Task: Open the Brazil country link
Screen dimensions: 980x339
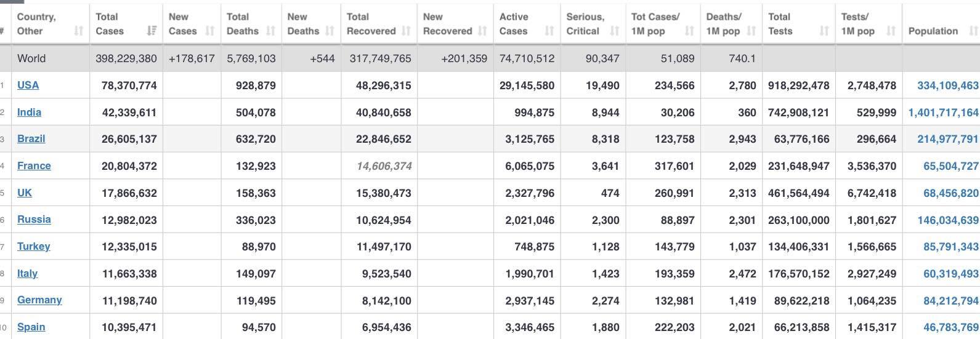Action: tap(31, 138)
